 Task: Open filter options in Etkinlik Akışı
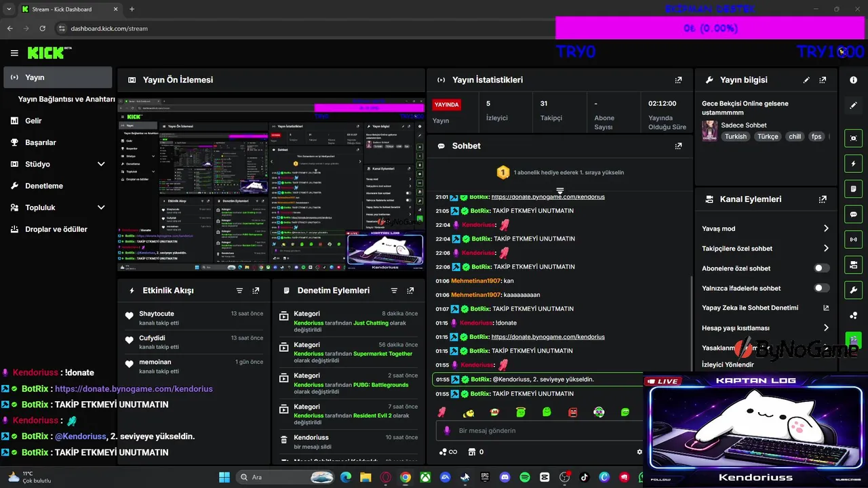[x=239, y=291]
